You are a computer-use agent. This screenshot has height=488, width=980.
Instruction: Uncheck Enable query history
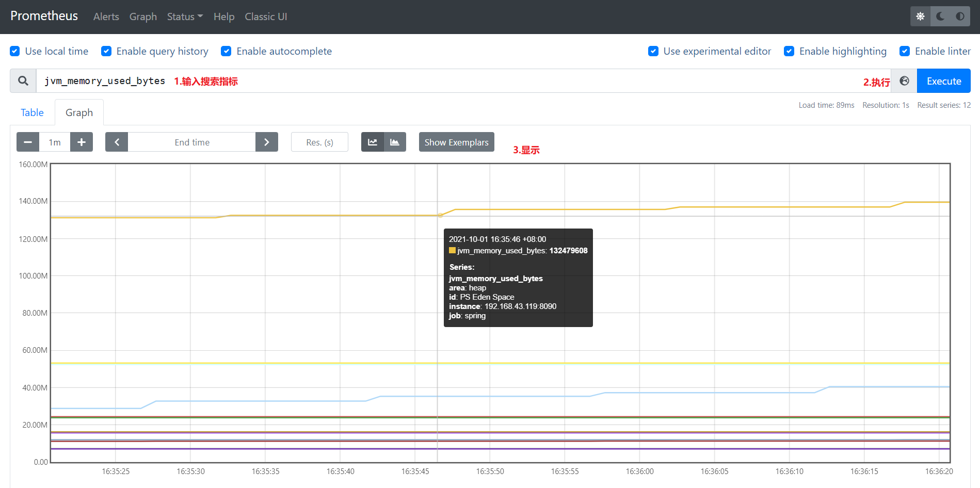click(x=106, y=51)
